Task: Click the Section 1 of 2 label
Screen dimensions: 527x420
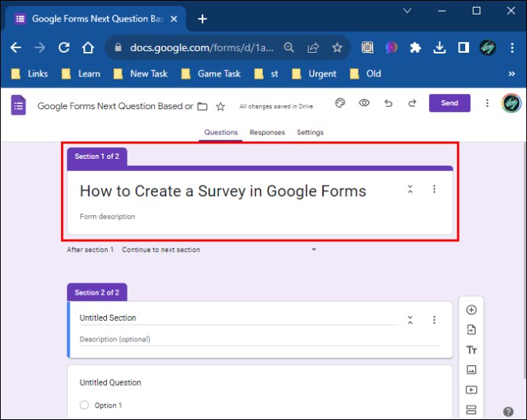Action: [x=97, y=157]
